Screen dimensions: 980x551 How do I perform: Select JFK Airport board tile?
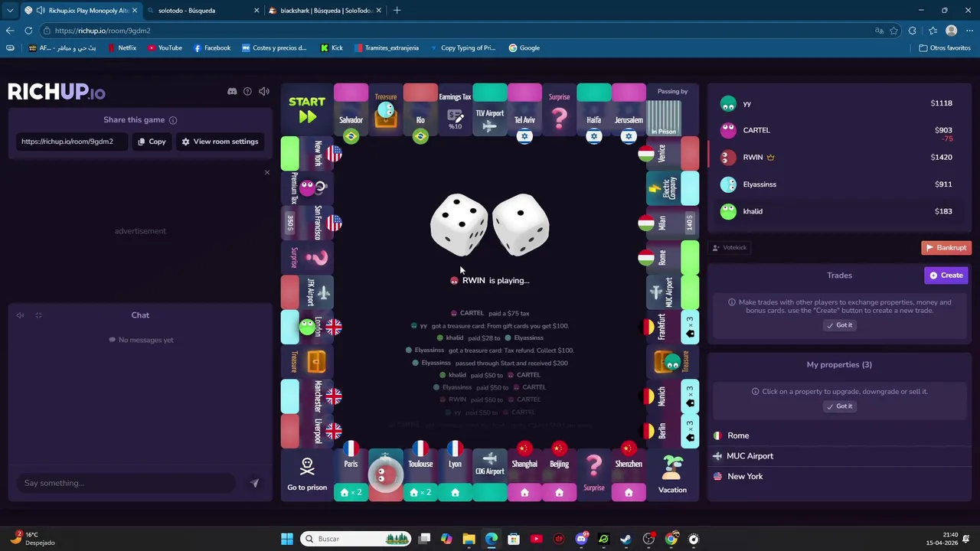click(x=307, y=292)
